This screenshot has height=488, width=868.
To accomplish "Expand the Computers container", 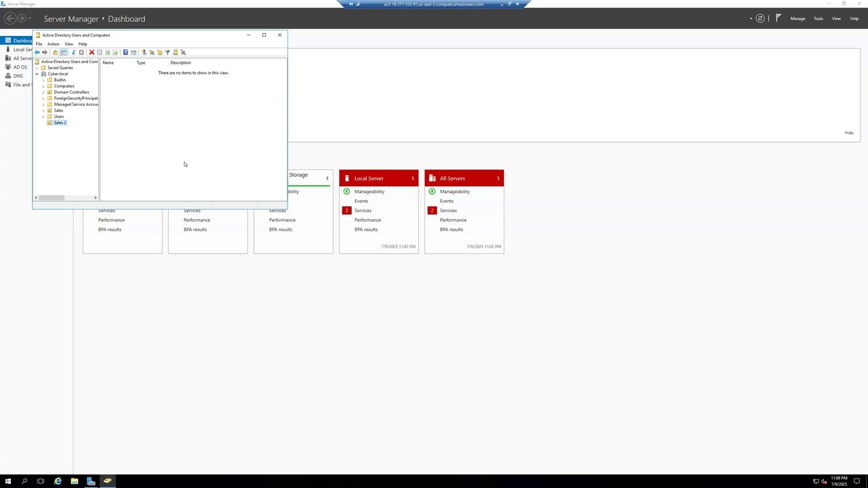I will (x=43, y=86).
